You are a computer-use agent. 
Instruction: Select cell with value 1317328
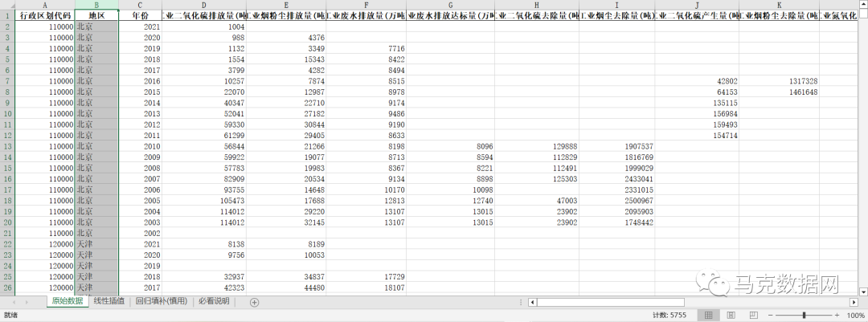(779, 81)
